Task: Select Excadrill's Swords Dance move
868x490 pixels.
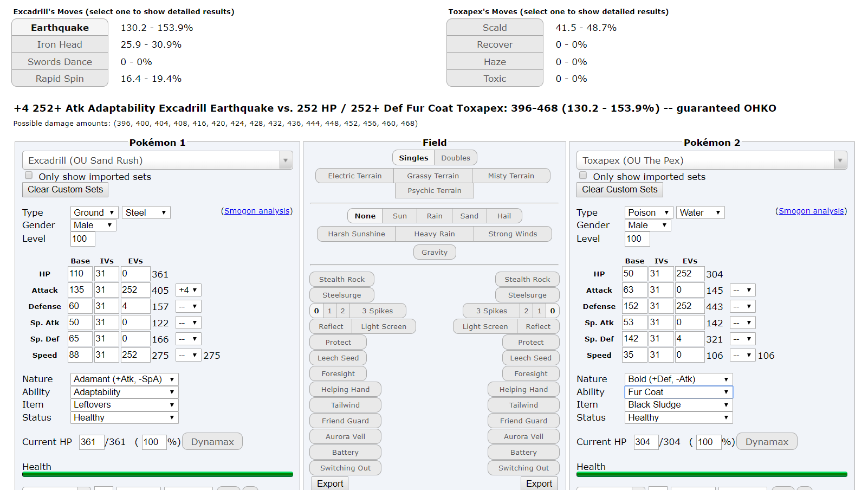Action: [x=60, y=62]
